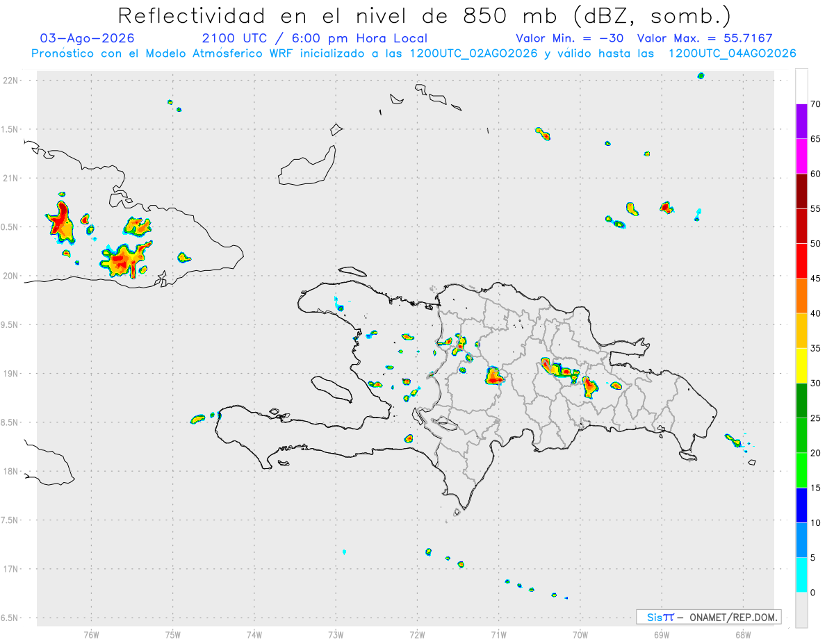Pick the dark blue 10-15 dBZ swatch
The height and width of the screenshot is (644, 834).
click(801, 505)
